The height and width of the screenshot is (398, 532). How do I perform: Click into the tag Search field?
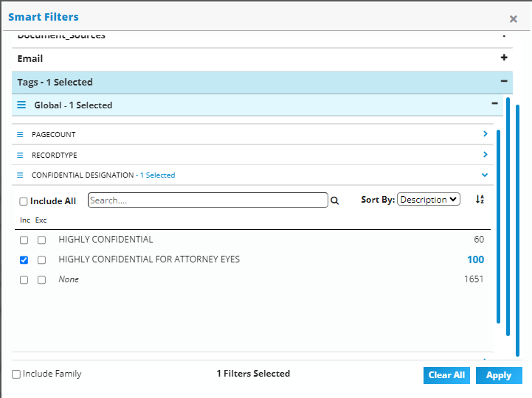tap(207, 200)
